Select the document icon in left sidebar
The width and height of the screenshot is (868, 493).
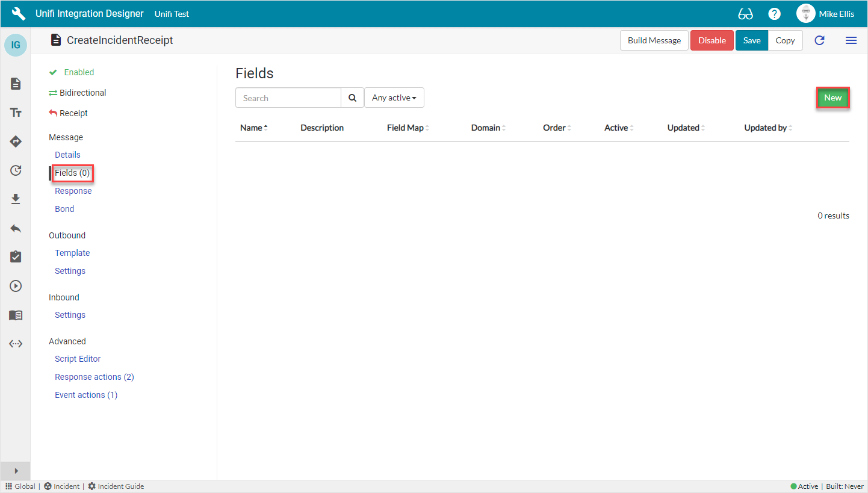[15, 84]
